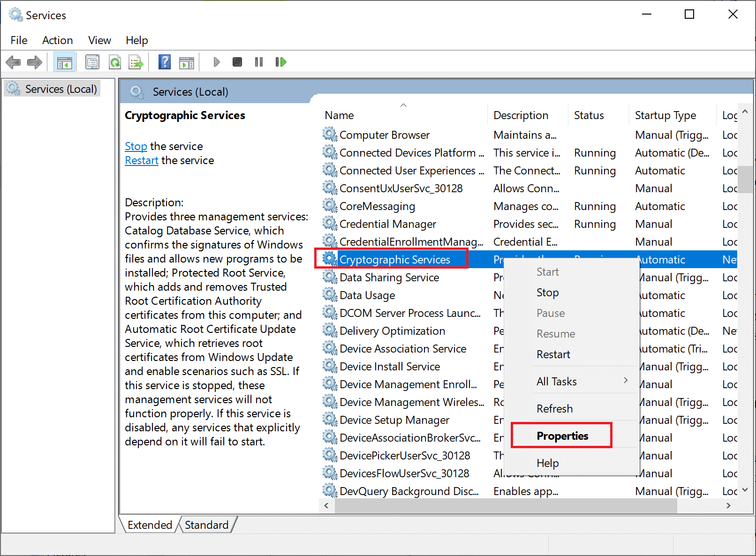Click the Restart the service link
Viewport: 756px width, 556px height.
pyautogui.click(x=142, y=160)
